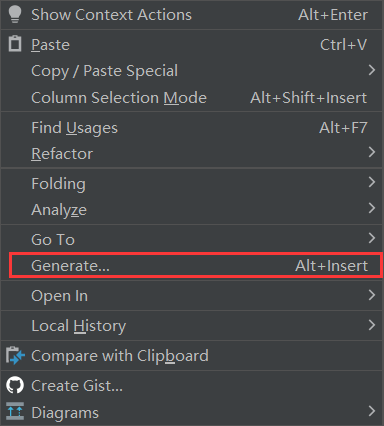Viewport: 384px width, 426px height.
Task: Choose Show Context Actions
Action: [x=192, y=15]
